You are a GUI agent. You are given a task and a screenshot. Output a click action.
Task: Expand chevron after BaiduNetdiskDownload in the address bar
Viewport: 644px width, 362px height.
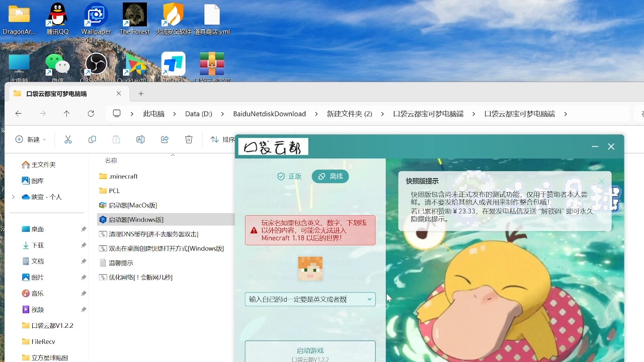[316, 114]
